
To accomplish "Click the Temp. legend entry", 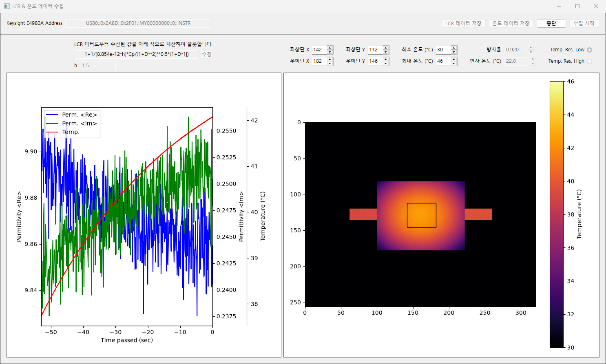I will 63,132.
